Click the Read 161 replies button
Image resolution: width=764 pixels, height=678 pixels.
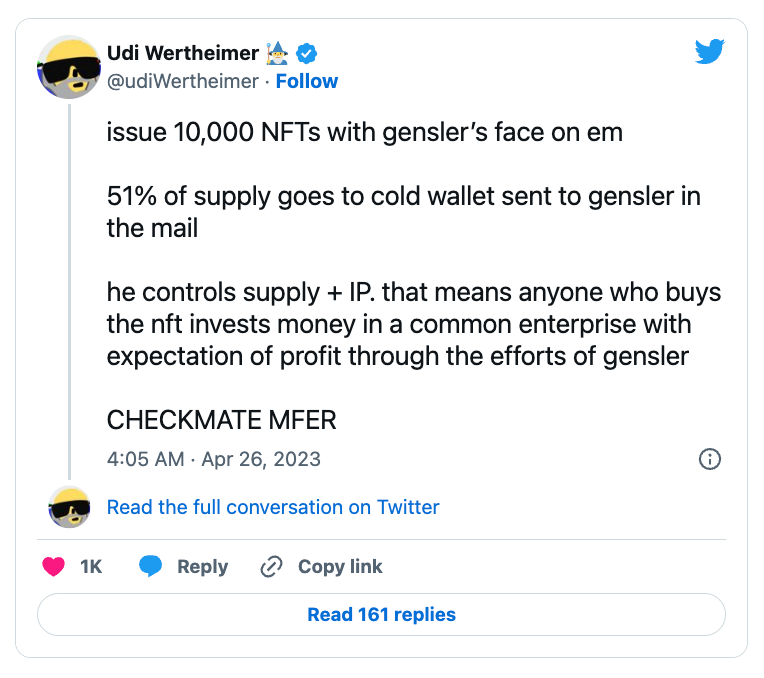(x=381, y=615)
